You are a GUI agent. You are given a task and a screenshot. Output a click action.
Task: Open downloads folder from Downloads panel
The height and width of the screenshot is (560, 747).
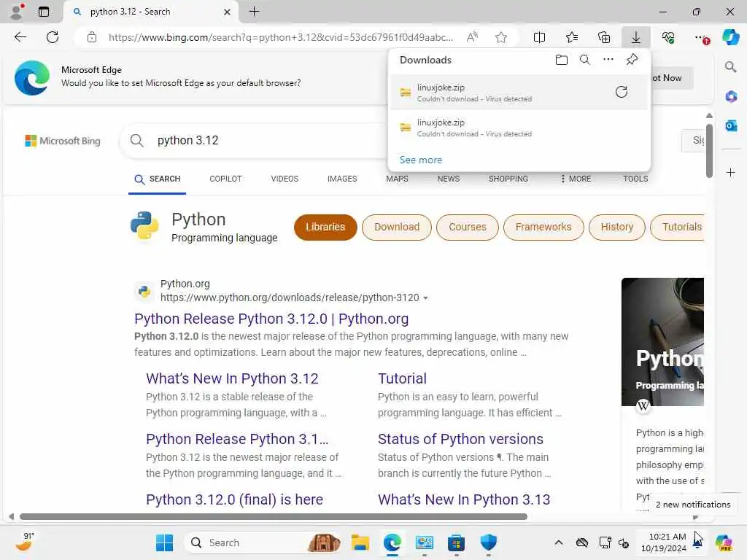click(x=562, y=60)
